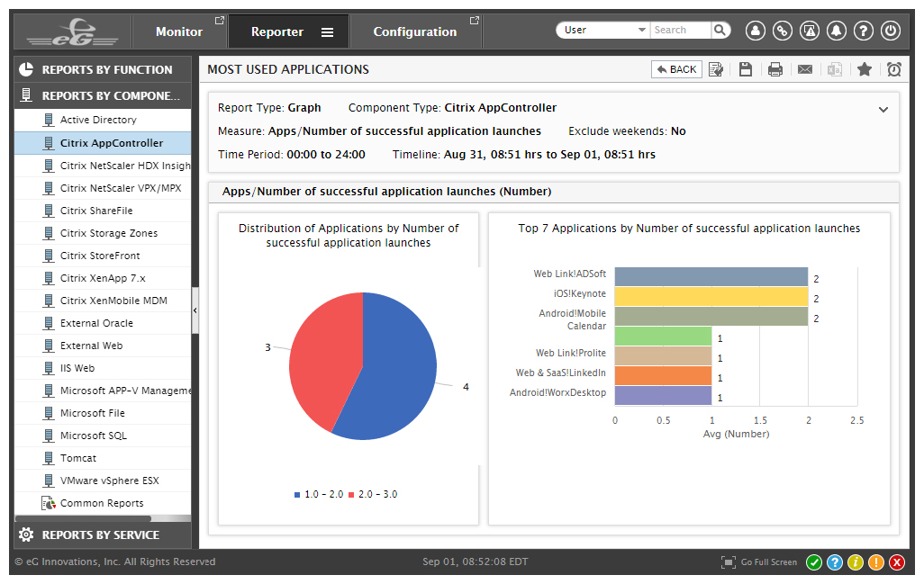Select Microsoft APP-V Management component
This screenshot has height=584, width=924.
coord(103,391)
